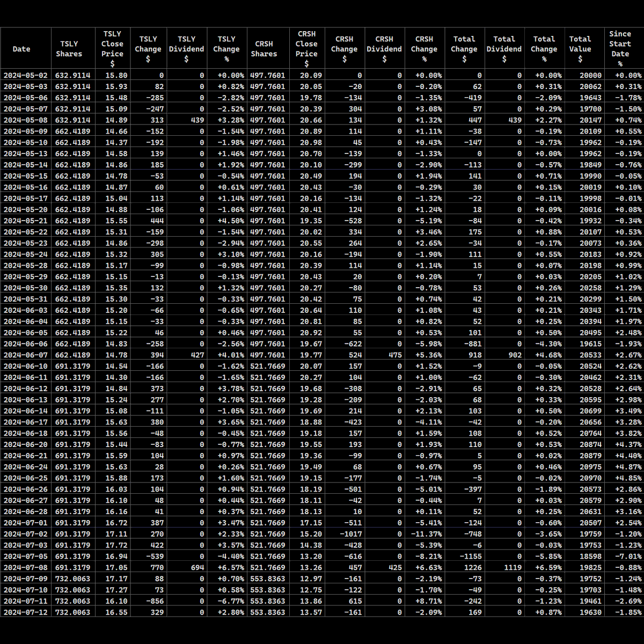Select the date cell 2024-07-02
This screenshot has width=644, height=644.
(26, 534)
